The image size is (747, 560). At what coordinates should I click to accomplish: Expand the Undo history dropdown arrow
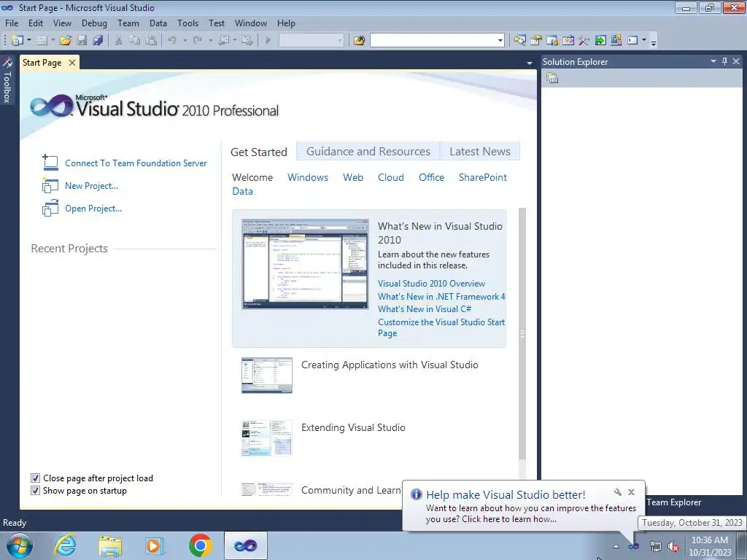[x=185, y=41]
